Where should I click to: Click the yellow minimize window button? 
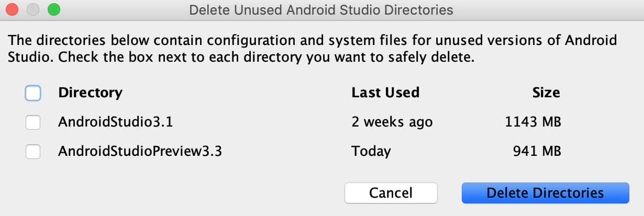click(x=33, y=9)
